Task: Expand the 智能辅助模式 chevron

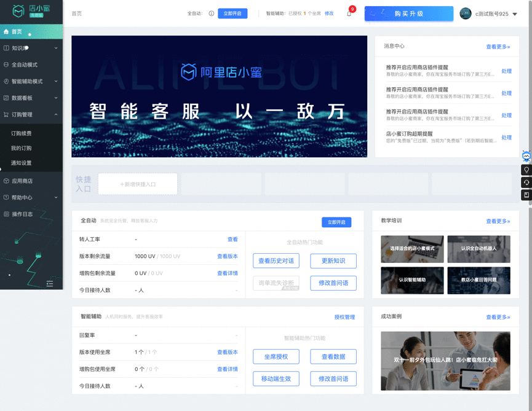Action: coord(56,81)
